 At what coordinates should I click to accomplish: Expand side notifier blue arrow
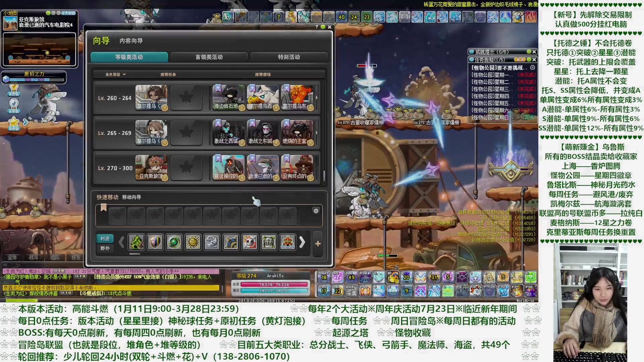click(25, 122)
